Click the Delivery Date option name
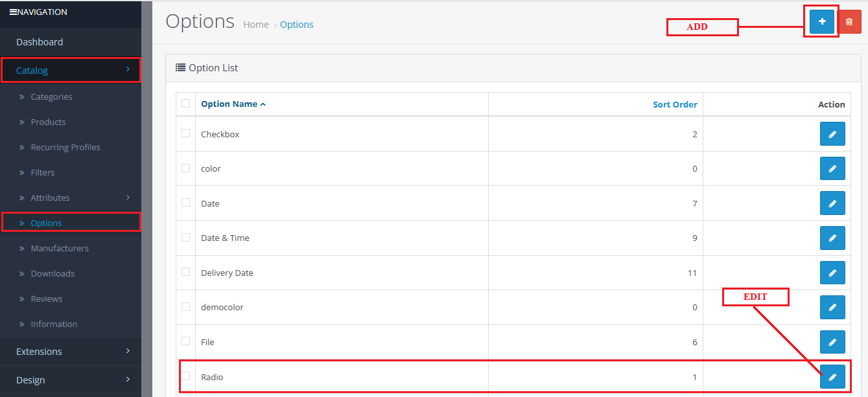 tap(227, 273)
